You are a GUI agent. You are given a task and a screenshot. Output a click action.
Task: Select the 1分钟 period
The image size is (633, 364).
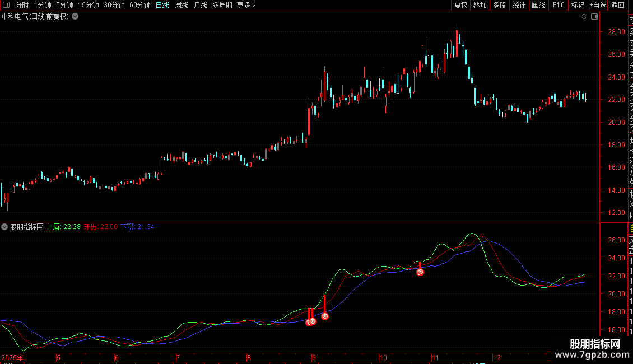[43, 5]
